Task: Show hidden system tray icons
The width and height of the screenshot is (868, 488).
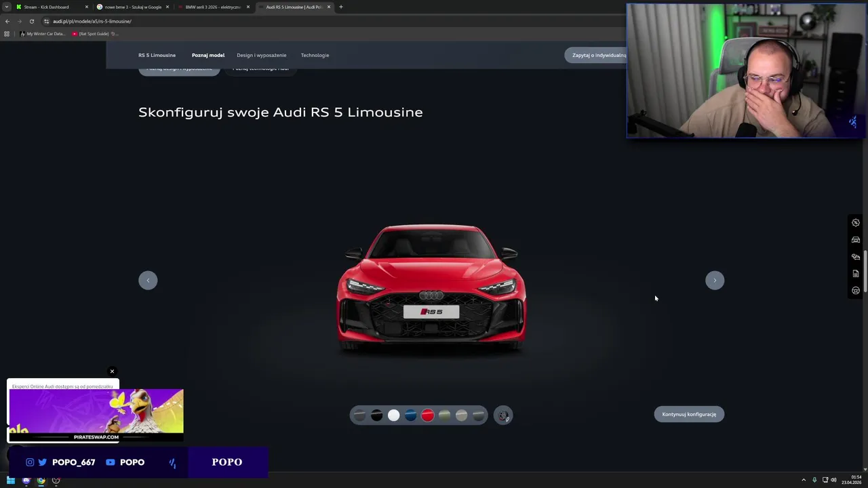Action: pyautogui.click(x=804, y=481)
